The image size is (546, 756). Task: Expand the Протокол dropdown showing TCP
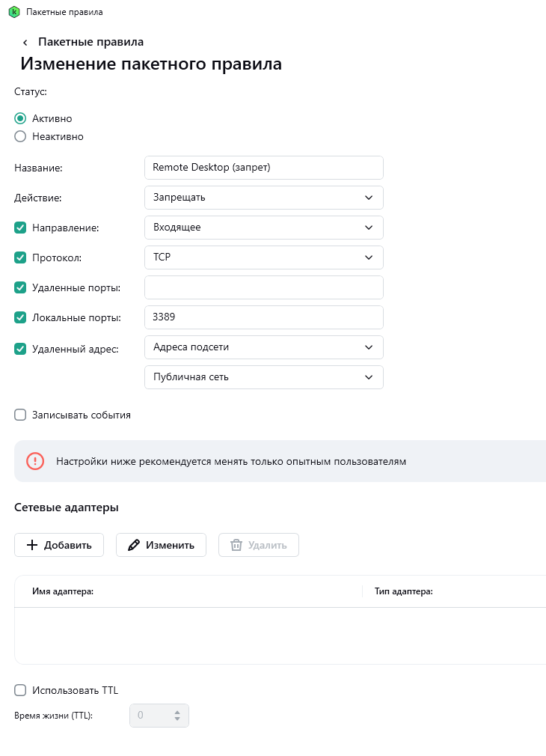click(263, 257)
